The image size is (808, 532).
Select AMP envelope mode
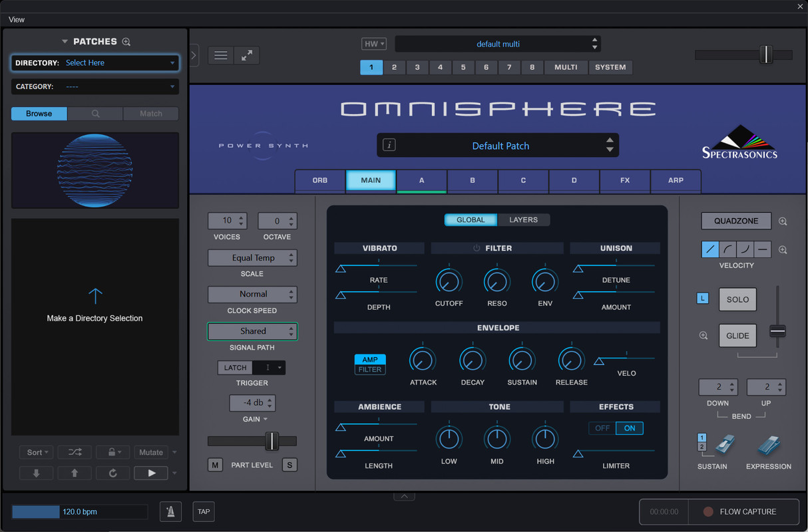pos(370,360)
